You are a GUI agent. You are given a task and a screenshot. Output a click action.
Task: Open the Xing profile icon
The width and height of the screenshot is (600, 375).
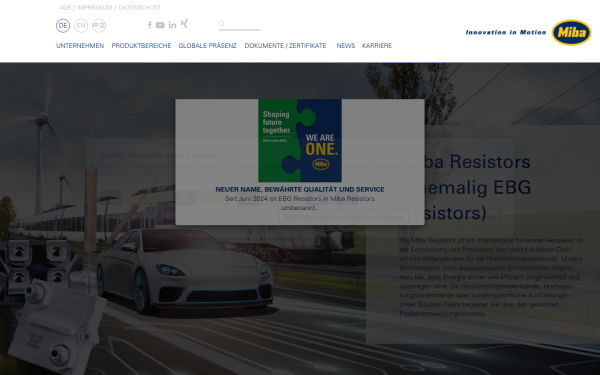(x=184, y=24)
